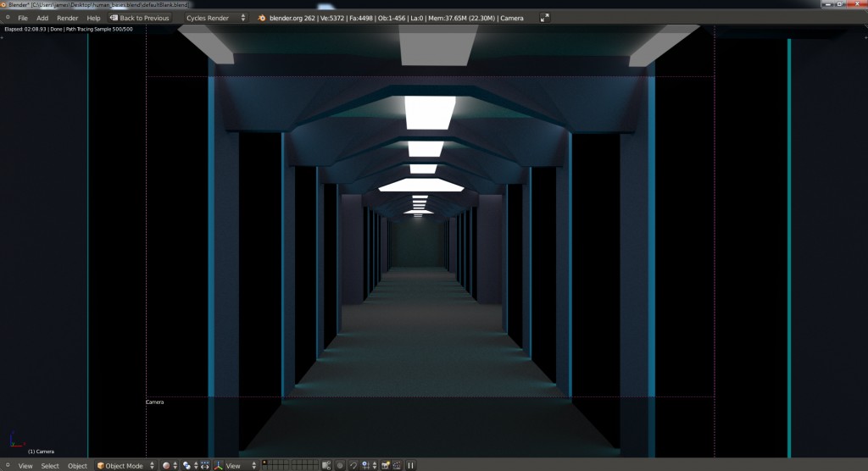Select the first scene layer button

pyautogui.click(x=265, y=463)
